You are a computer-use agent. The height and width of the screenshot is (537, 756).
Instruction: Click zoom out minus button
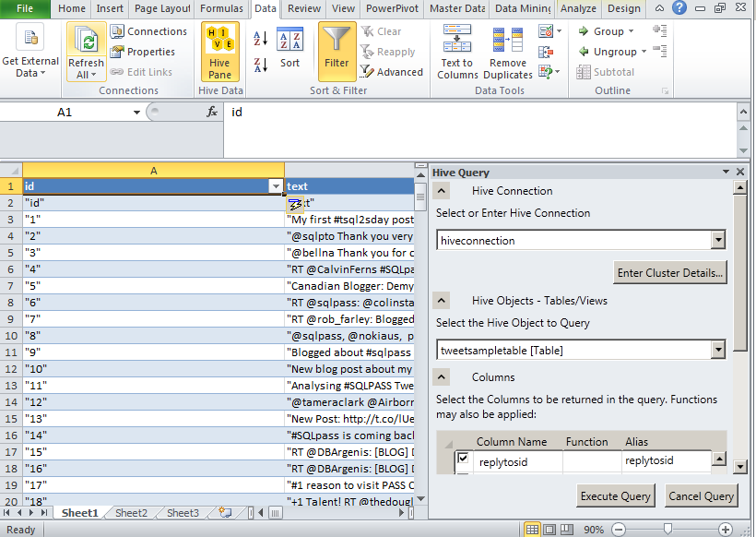(x=619, y=530)
